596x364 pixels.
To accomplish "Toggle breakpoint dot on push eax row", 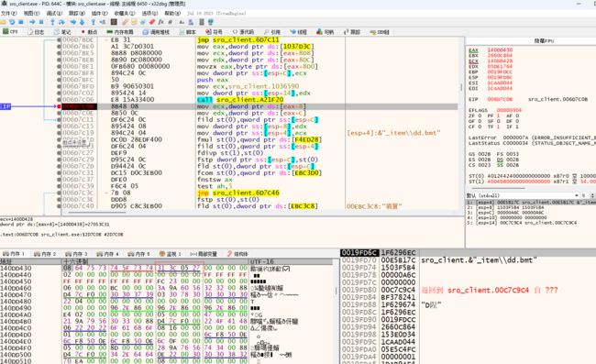I will point(59,80).
